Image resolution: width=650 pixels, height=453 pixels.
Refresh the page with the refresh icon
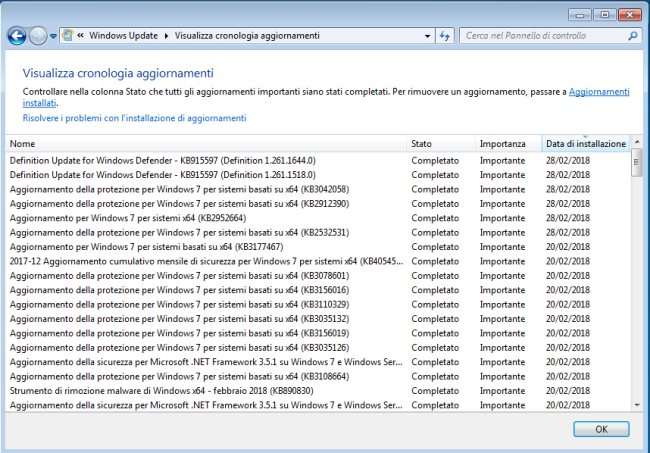[x=445, y=36]
